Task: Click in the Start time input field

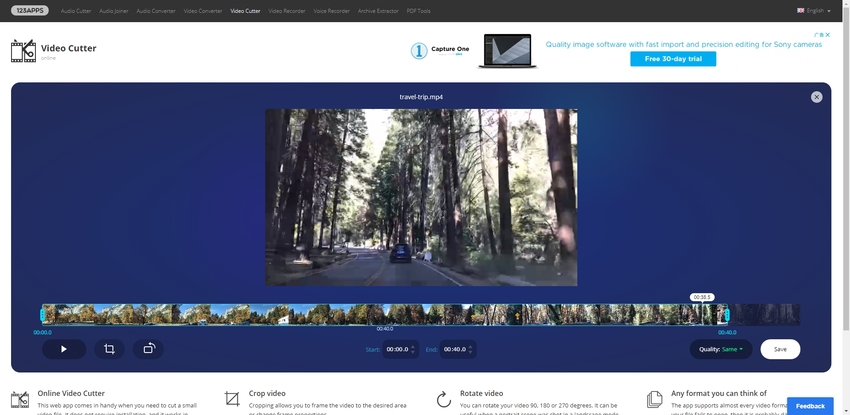Action: pyautogui.click(x=397, y=349)
